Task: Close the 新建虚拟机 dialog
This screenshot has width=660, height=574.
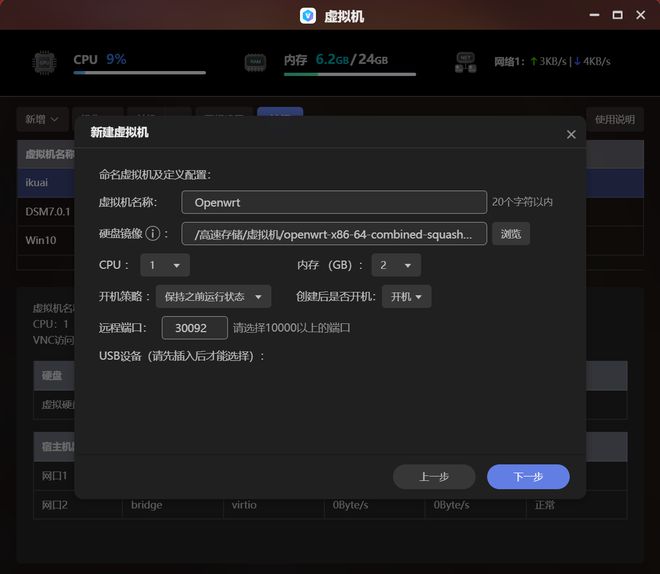Action: (571, 134)
